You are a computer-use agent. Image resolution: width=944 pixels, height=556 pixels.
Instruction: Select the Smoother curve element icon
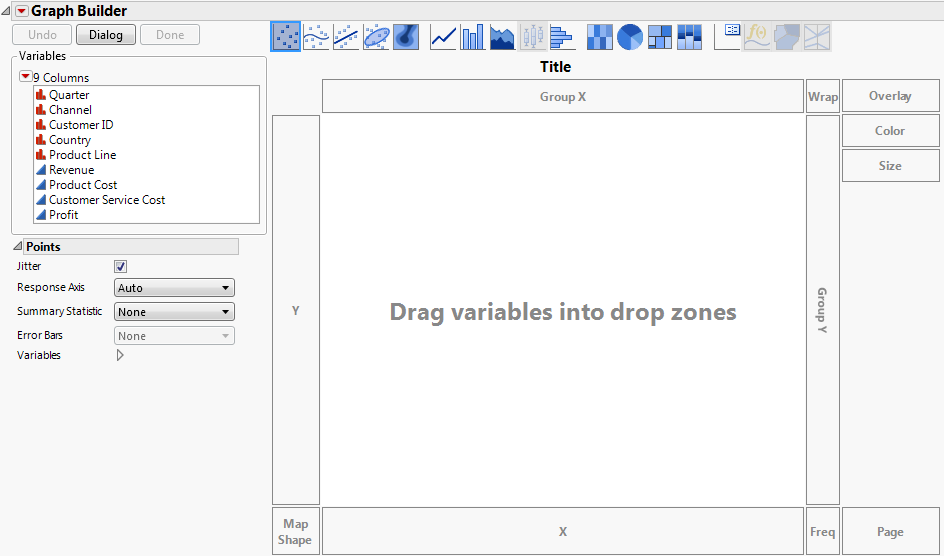(316, 37)
